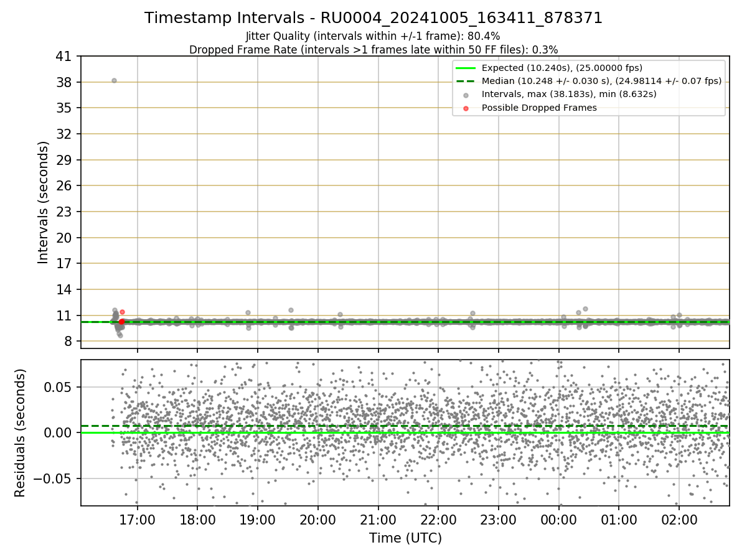Click the '23:00' x-axis tick label
This screenshot has height=560, width=747.
pos(499,519)
